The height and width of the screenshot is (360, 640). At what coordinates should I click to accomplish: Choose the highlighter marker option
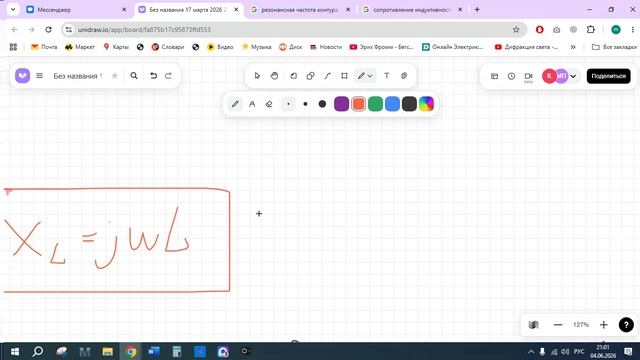pos(252,104)
